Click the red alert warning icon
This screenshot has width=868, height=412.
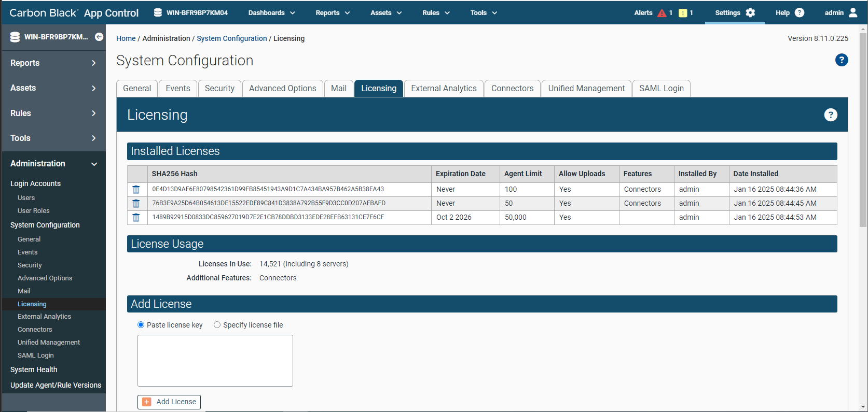(x=662, y=13)
